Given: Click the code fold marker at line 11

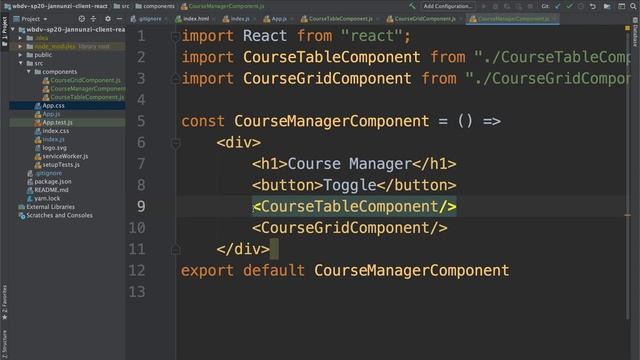Looking at the screenshot, I should click(176, 249).
